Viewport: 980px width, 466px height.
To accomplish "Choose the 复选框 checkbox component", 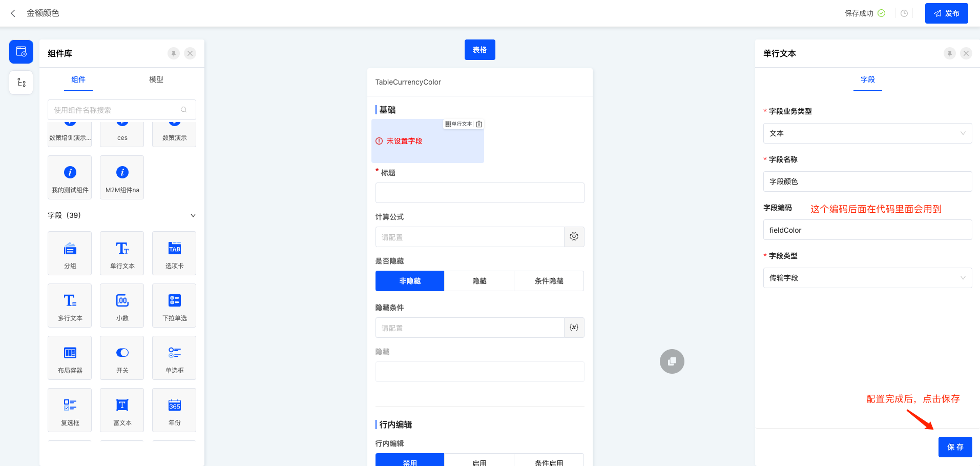I will coord(70,410).
